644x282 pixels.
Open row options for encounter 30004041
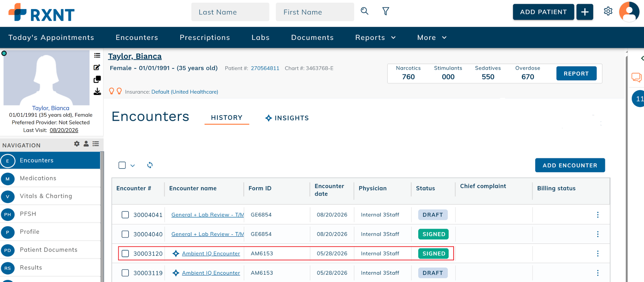point(598,215)
